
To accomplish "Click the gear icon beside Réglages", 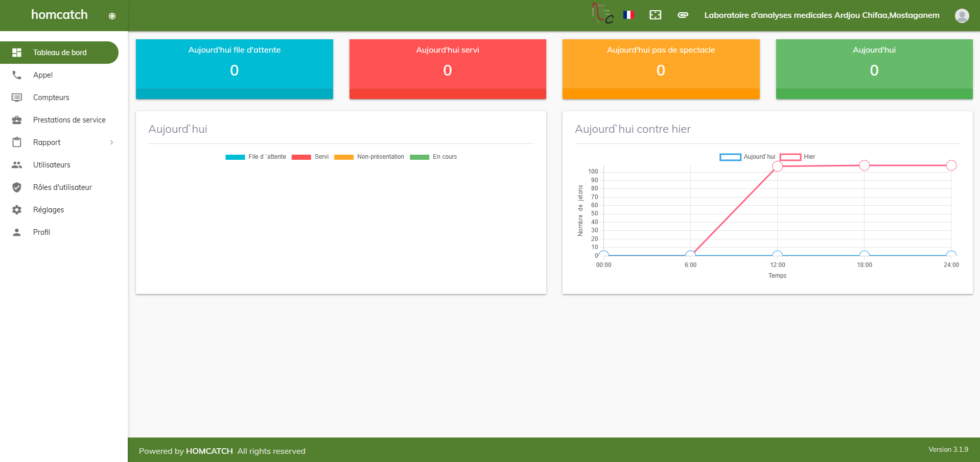I will tap(17, 210).
